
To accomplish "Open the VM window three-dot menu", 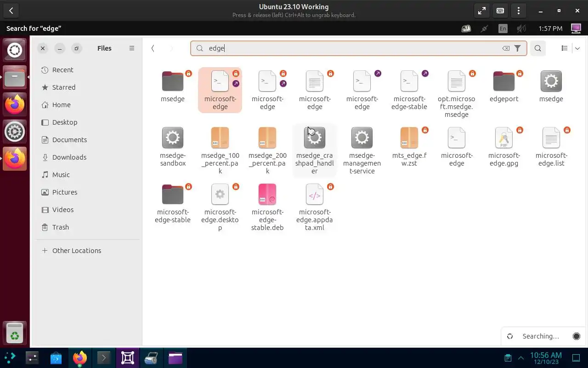I will click(519, 11).
